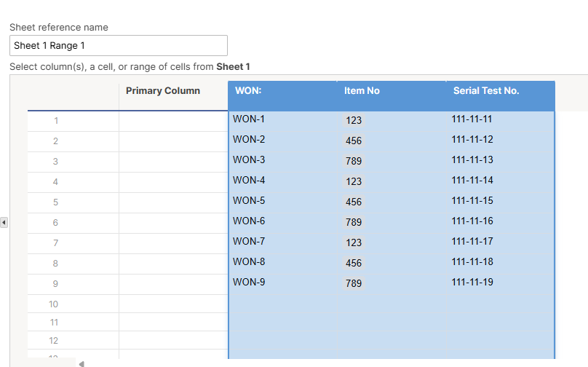This screenshot has height=367, width=588.
Task: Click Item No 789 in WON-9 row
Action: click(x=354, y=283)
